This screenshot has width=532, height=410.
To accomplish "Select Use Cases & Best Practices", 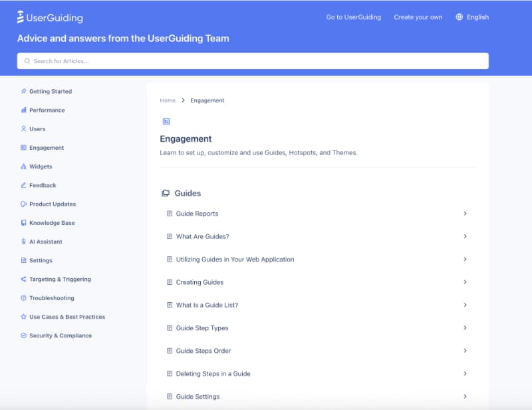I will point(67,317).
